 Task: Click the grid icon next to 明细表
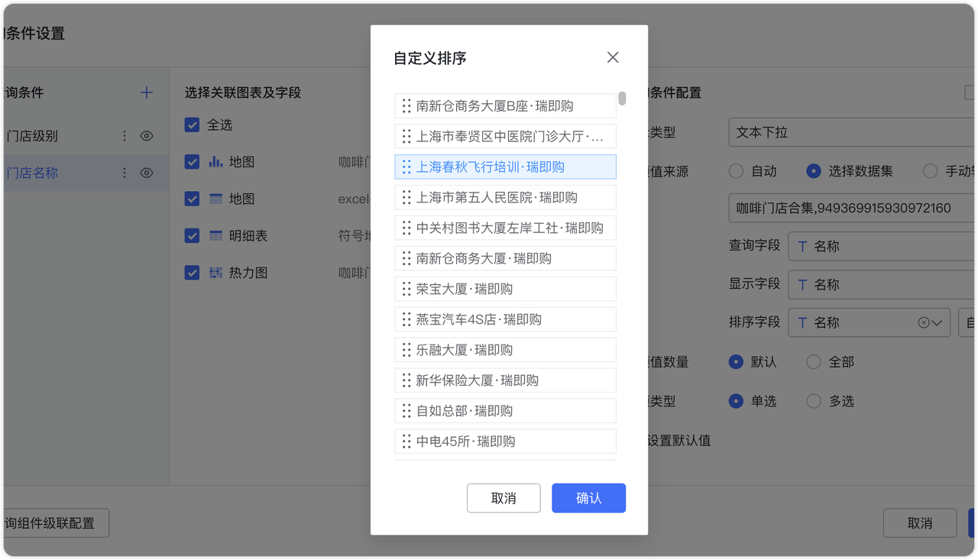(214, 235)
